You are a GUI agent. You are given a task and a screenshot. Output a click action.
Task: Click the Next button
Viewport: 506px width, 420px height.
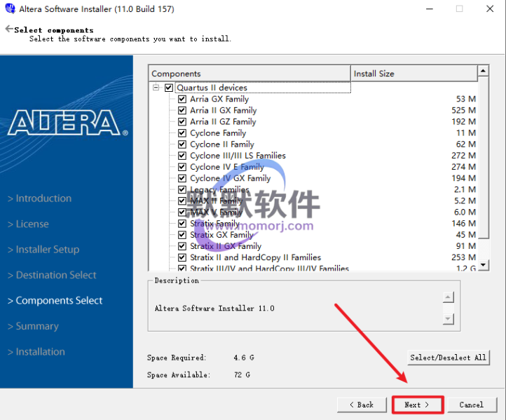pos(418,405)
